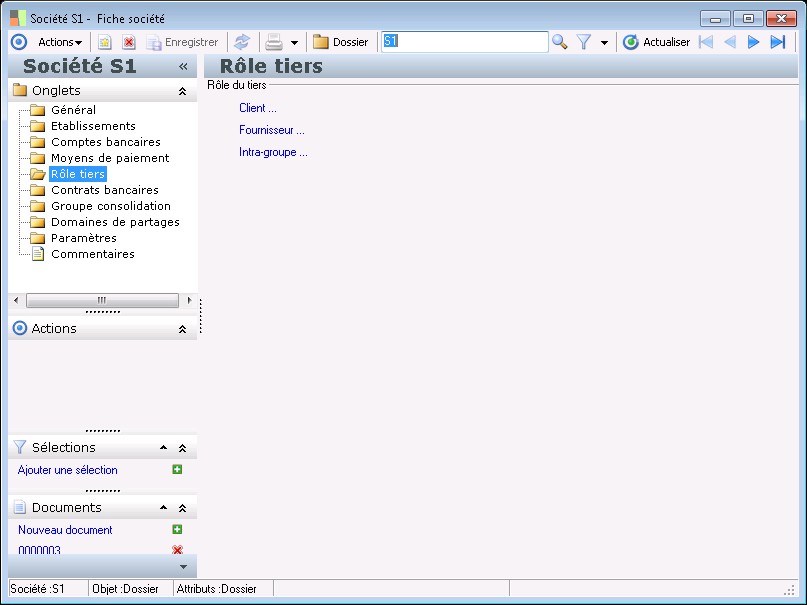Open Groupe consolidation tree item

coord(111,206)
